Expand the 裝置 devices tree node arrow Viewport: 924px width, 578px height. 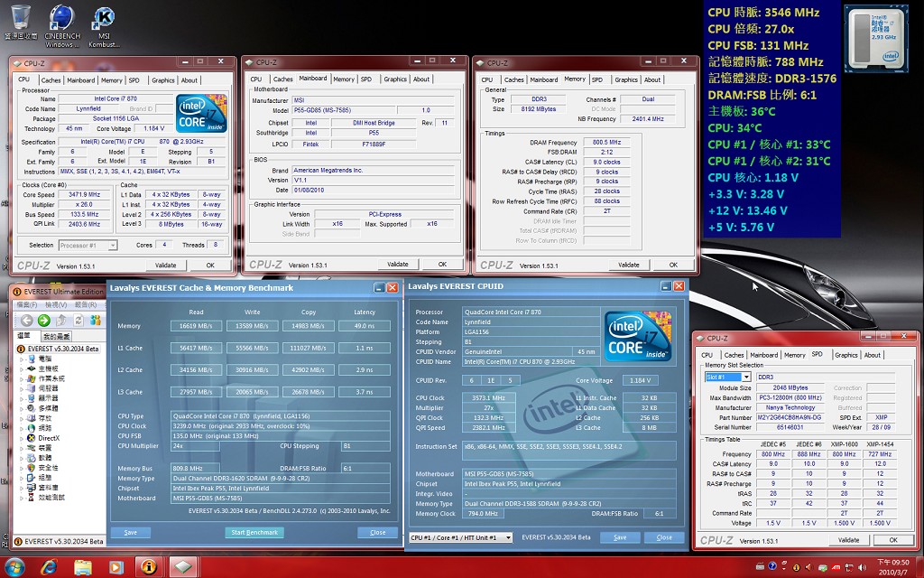point(23,448)
